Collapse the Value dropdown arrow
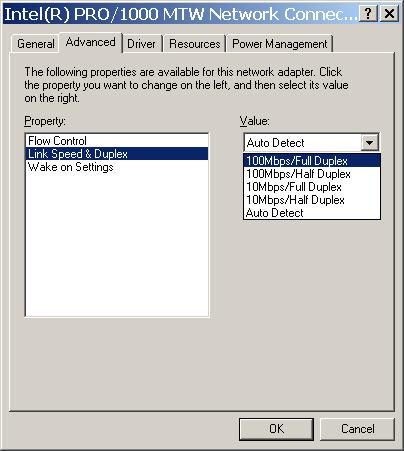 pos(370,143)
